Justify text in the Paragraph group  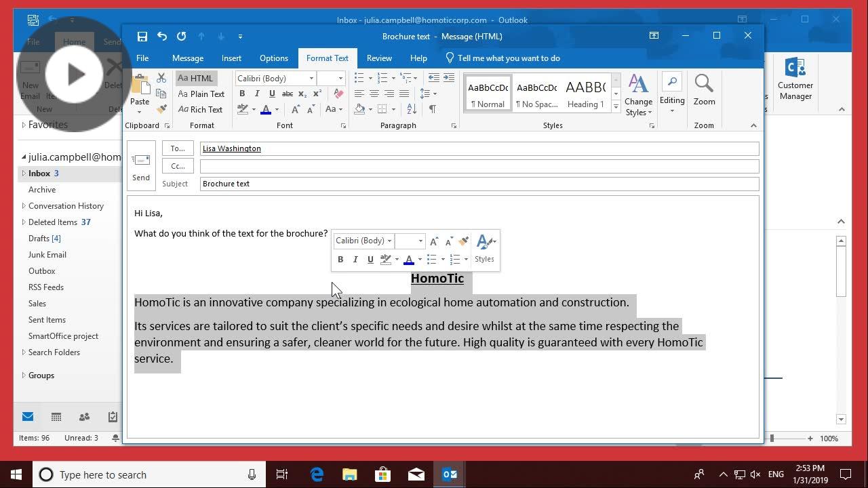[x=404, y=94]
